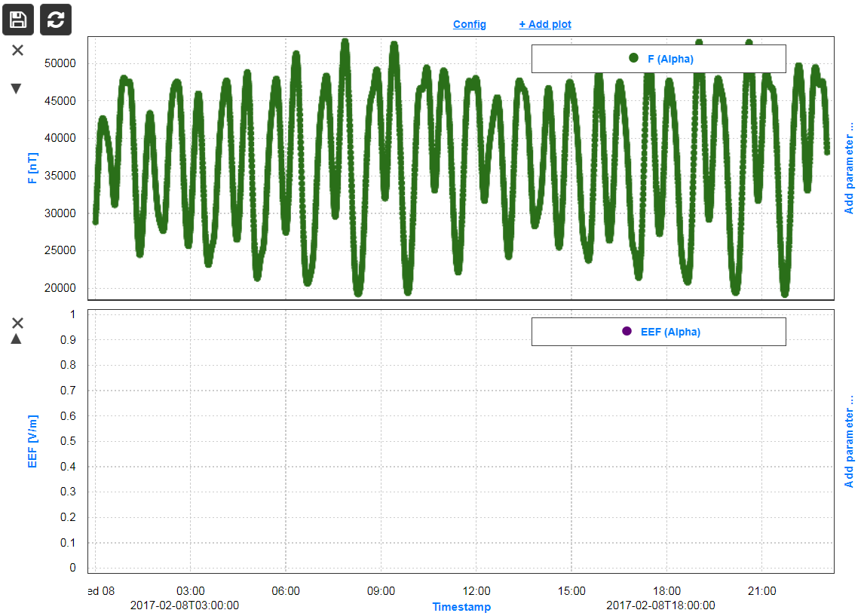The image size is (864, 616).
Task: Open Config via its link
Action: 469,23
